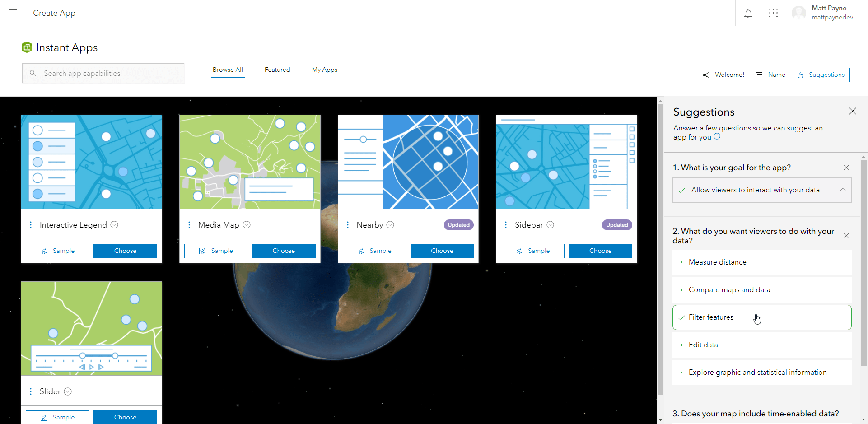Switch to the Featured tab
This screenshot has height=424, width=868.
[277, 70]
